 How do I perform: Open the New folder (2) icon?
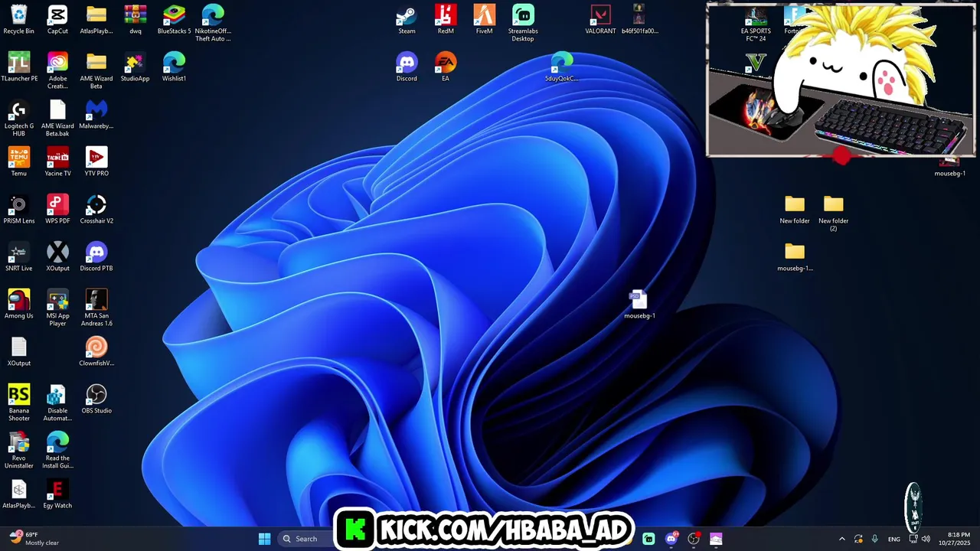point(834,213)
